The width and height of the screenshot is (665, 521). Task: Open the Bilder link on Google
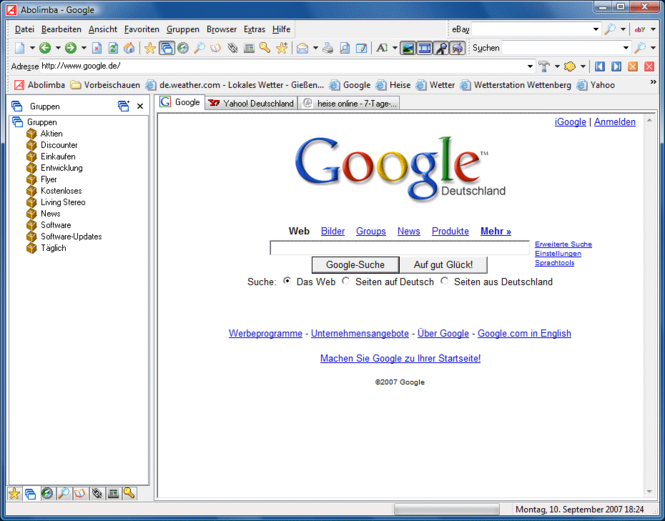(x=332, y=231)
